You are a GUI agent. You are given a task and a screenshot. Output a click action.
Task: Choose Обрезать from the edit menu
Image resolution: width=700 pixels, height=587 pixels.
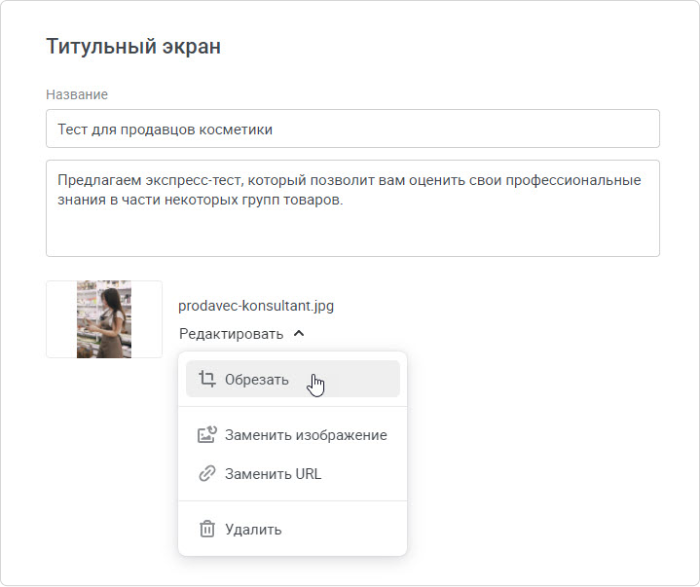pyautogui.click(x=293, y=379)
